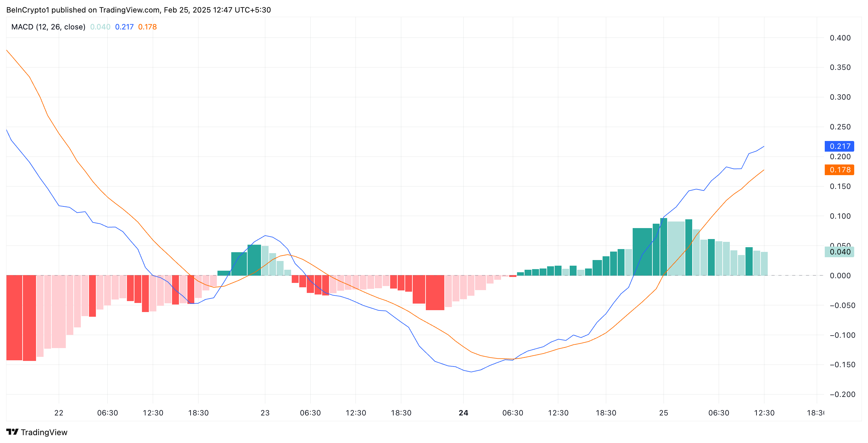Viewport: 868px width, 443px height.
Task: Click the 23 date label on time axis
Action: pyautogui.click(x=265, y=413)
